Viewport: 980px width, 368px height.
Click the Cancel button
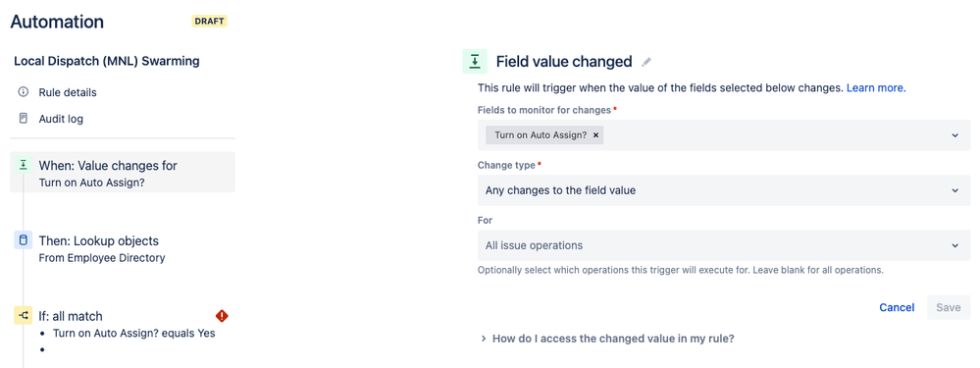coord(897,307)
